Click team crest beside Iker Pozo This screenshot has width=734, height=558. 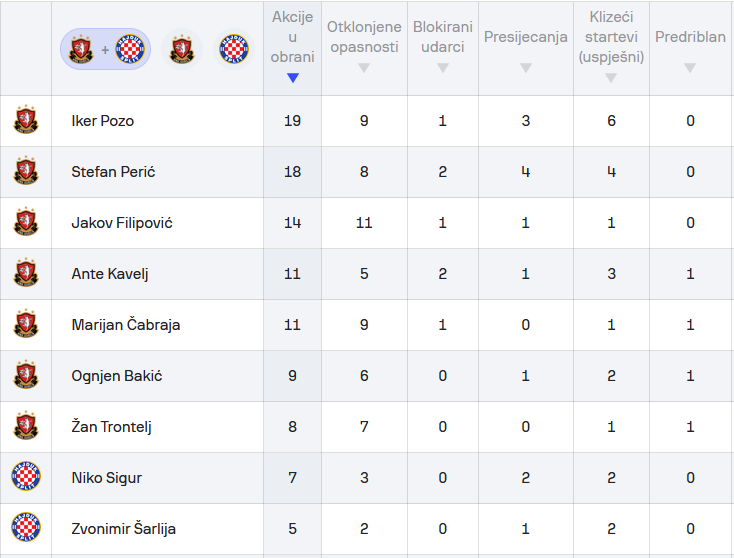tap(26, 121)
